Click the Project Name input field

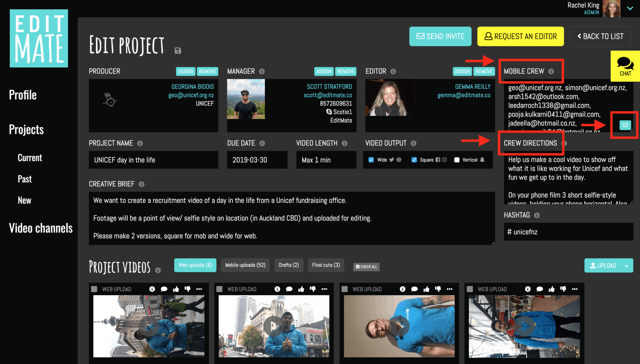pos(153,160)
